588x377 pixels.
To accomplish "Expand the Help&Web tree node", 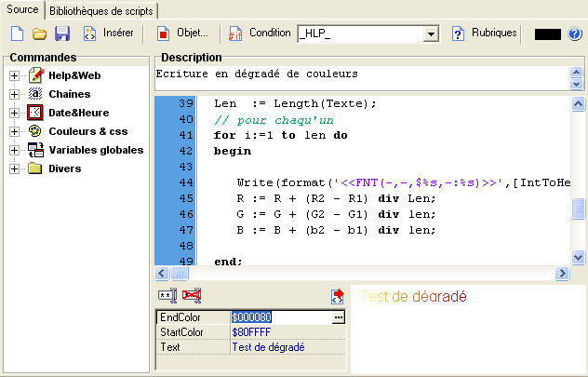I will (x=14, y=75).
